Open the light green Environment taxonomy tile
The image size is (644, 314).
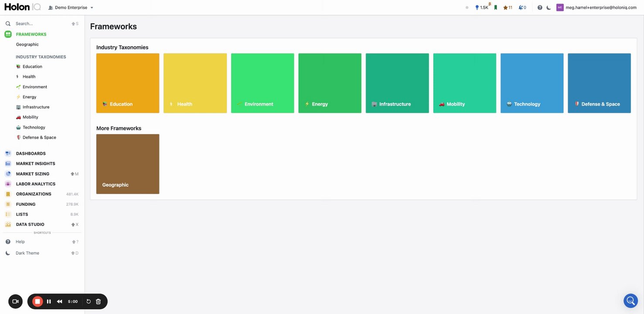[262, 83]
